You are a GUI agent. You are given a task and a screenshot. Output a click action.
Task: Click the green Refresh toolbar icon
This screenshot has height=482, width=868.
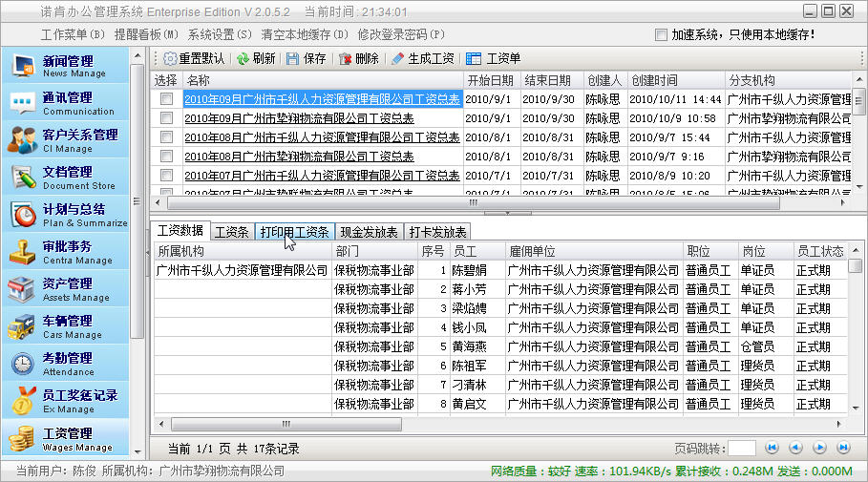243,58
